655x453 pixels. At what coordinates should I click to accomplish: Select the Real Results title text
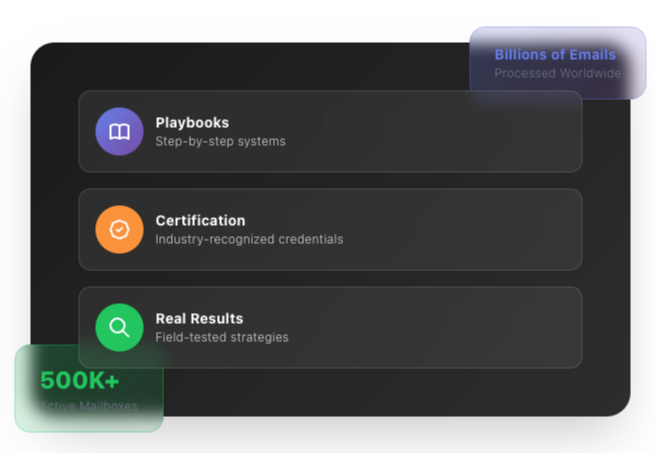tap(199, 319)
